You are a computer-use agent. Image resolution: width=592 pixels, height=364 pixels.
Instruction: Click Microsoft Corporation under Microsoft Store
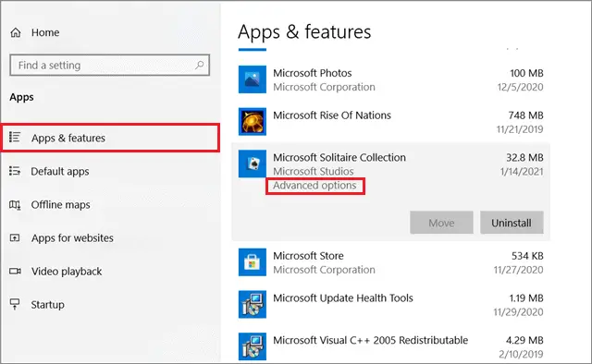pos(324,270)
